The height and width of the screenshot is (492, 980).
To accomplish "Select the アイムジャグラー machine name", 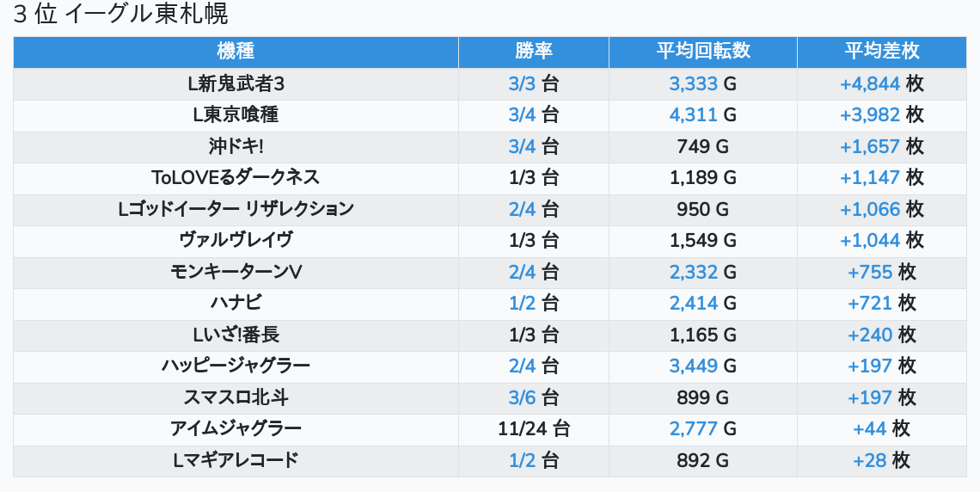I will 236,428.
